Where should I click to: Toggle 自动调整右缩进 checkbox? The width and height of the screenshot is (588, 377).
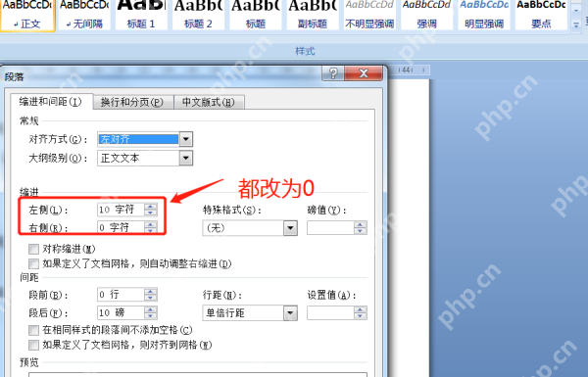pos(33,263)
